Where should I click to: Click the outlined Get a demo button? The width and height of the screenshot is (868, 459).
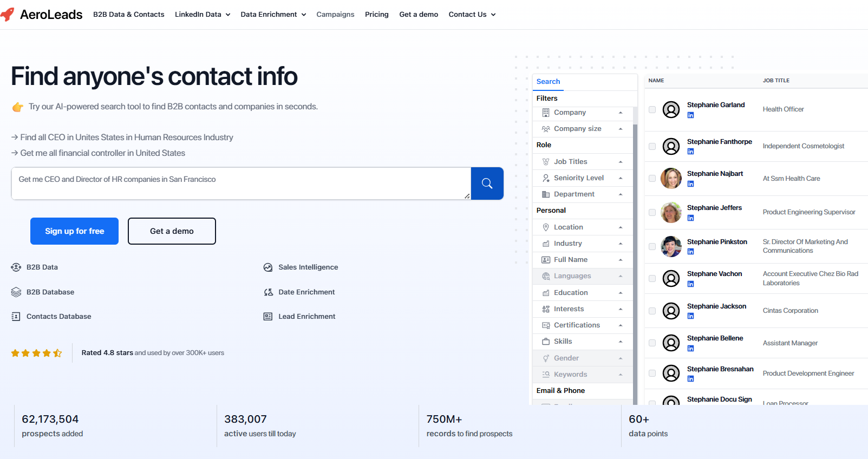[172, 231]
